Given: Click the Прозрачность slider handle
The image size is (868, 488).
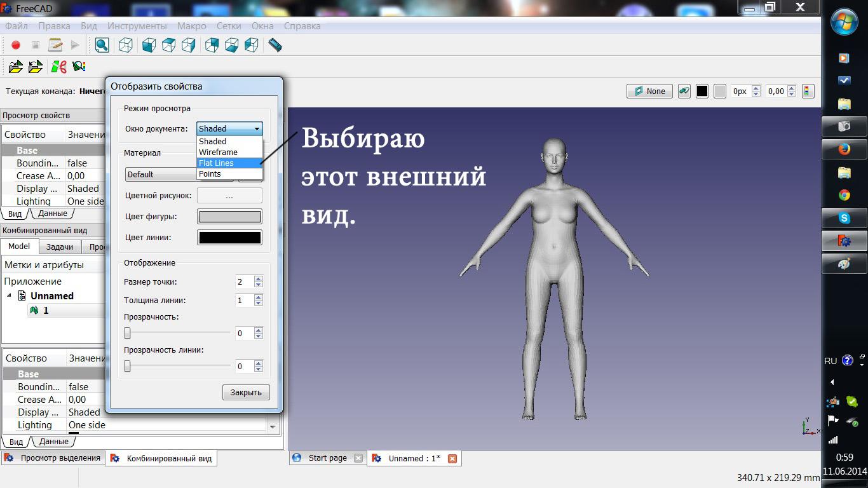Looking at the screenshot, I should click(x=128, y=333).
